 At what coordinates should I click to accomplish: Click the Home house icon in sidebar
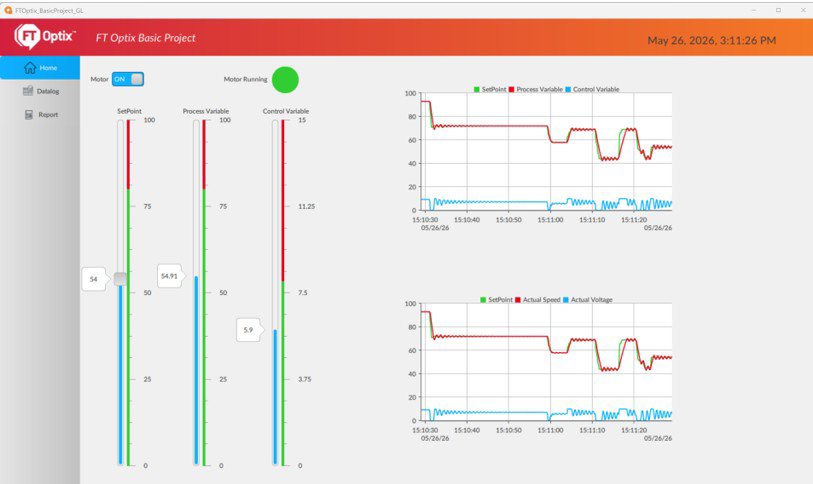(30, 67)
